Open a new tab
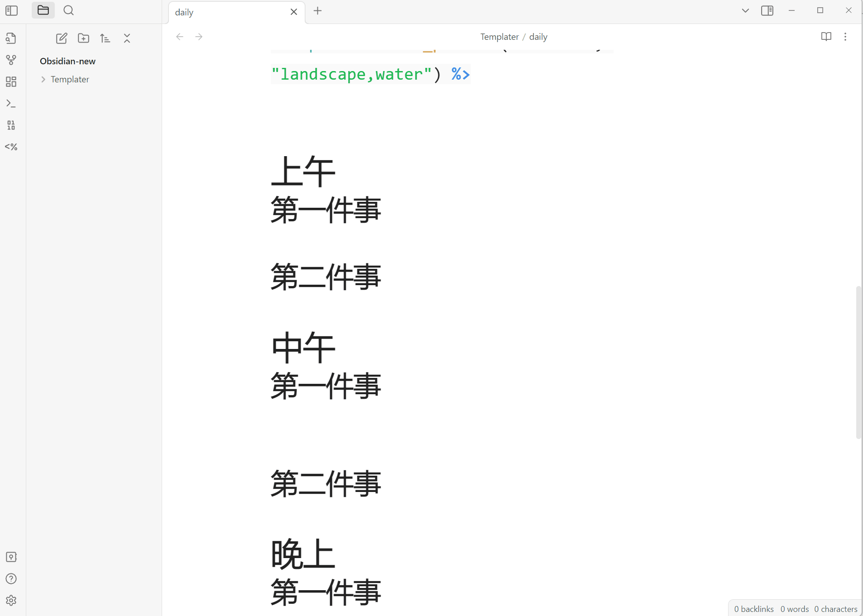Image resolution: width=863 pixels, height=616 pixels. pyautogui.click(x=317, y=11)
